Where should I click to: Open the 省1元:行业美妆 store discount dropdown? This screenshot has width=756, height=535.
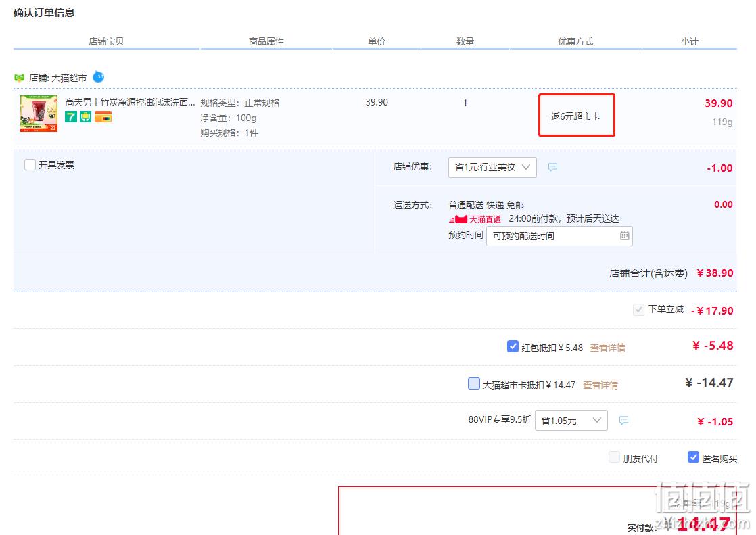(492, 167)
